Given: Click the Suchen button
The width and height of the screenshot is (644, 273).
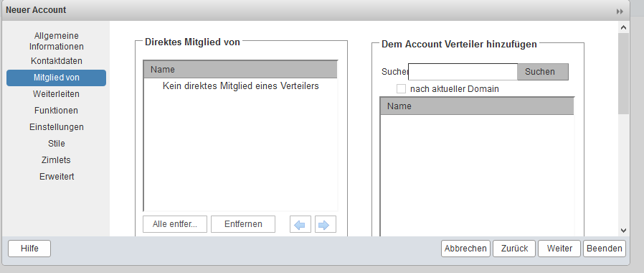Looking at the screenshot, I should click(x=543, y=72).
